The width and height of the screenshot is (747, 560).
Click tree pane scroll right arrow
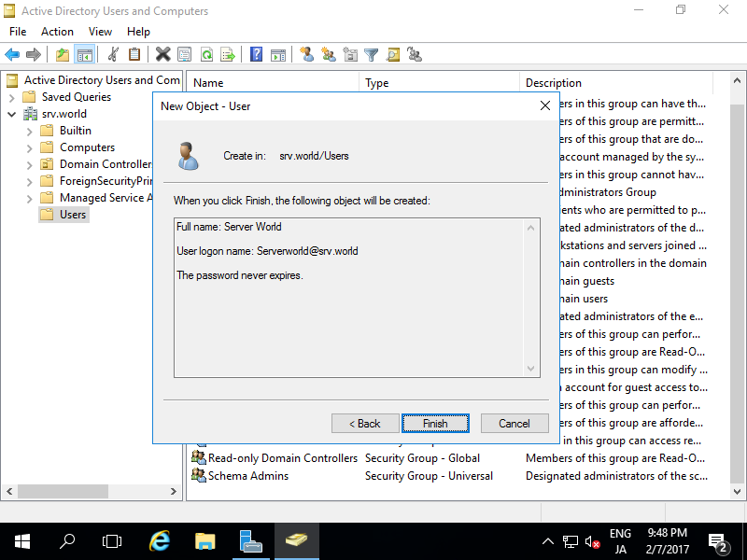(x=174, y=491)
